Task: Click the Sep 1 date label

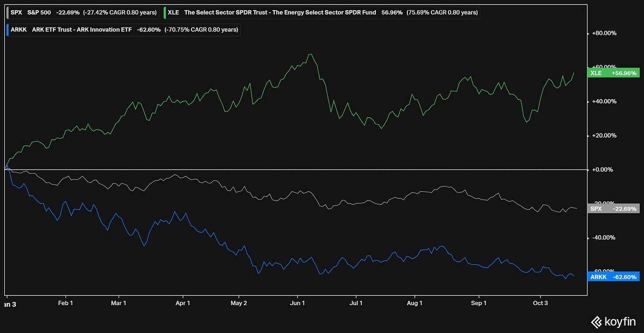Action: [479, 303]
